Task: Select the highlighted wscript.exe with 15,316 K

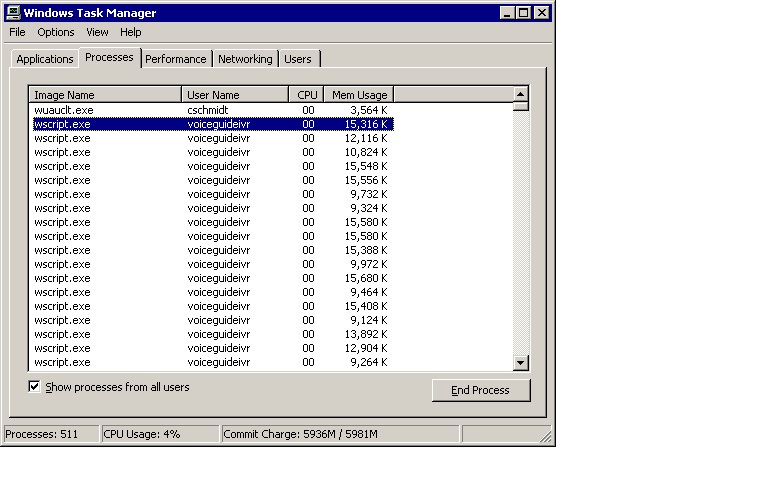Action: click(213, 124)
